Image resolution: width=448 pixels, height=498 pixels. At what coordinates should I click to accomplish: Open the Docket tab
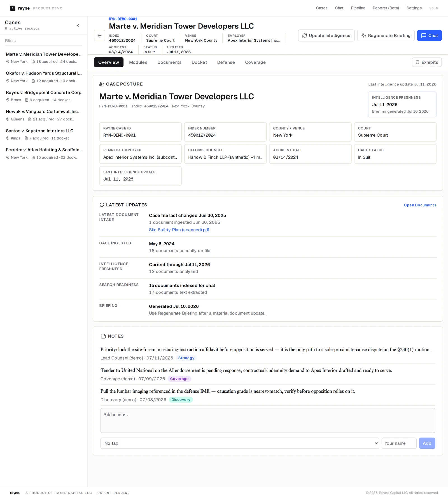[x=199, y=62]
